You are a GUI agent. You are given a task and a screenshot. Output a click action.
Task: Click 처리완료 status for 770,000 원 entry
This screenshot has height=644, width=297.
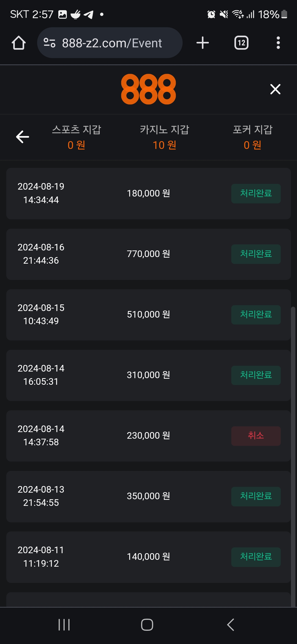pos(256,254)
